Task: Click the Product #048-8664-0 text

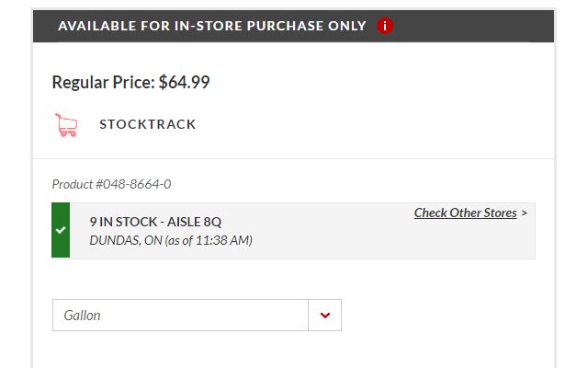Action: [x=111, y=184]
